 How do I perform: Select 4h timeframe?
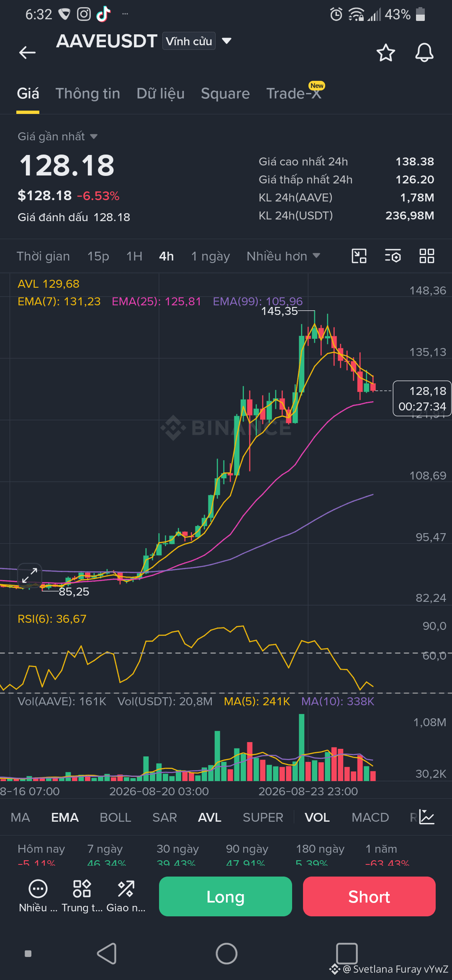(x=167, y=256)
